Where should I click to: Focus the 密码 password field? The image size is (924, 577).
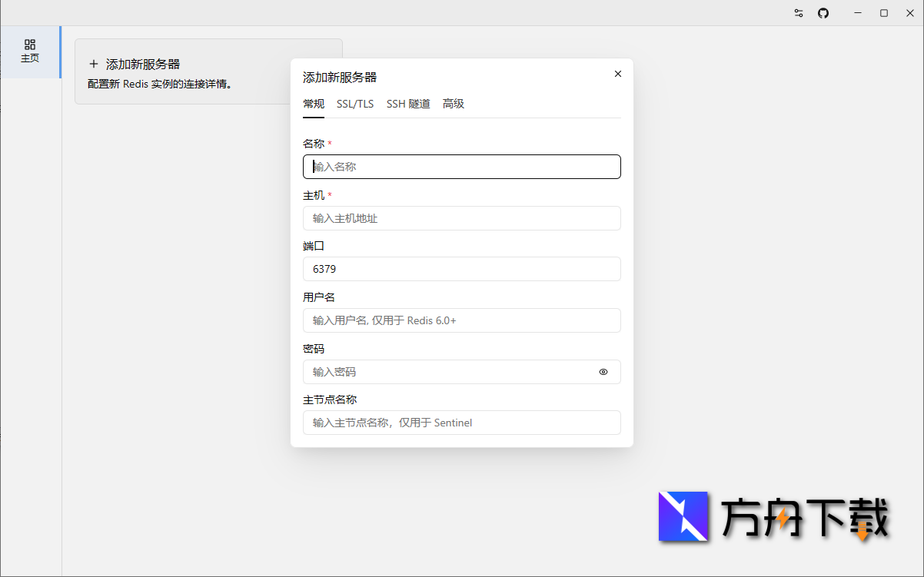coord(446,372)
